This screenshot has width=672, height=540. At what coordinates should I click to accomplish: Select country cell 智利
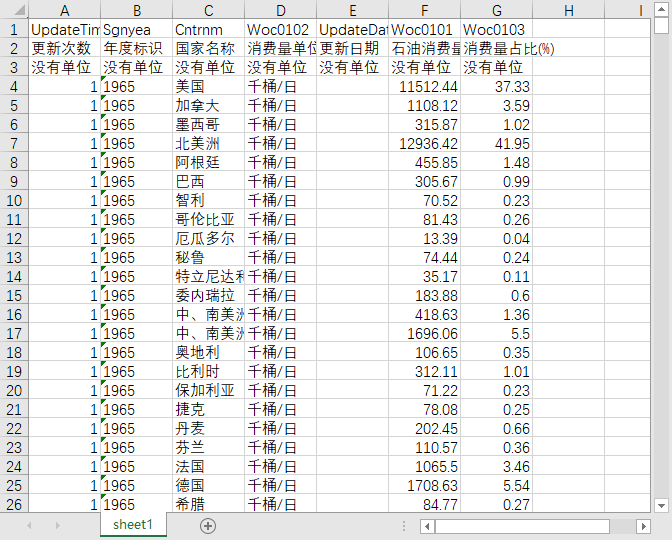[x=208, y=200]
